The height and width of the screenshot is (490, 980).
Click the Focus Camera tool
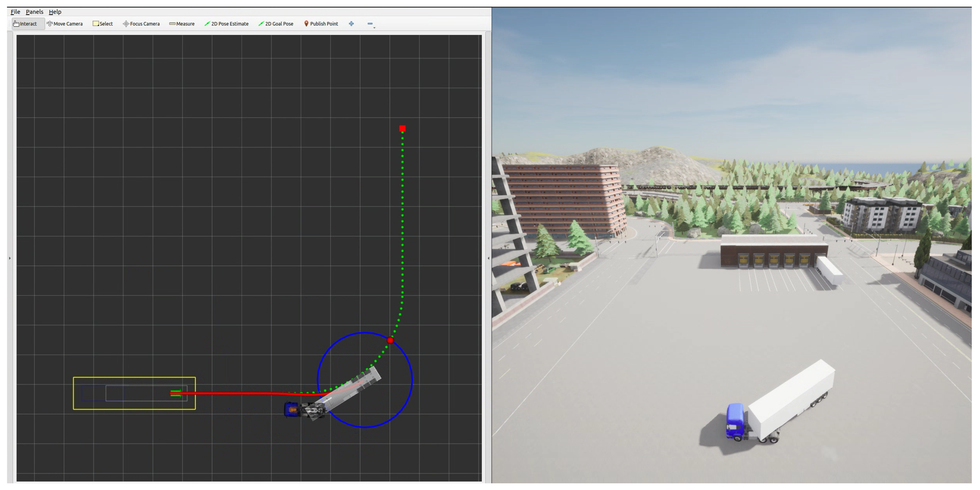[x=141, y=24]
